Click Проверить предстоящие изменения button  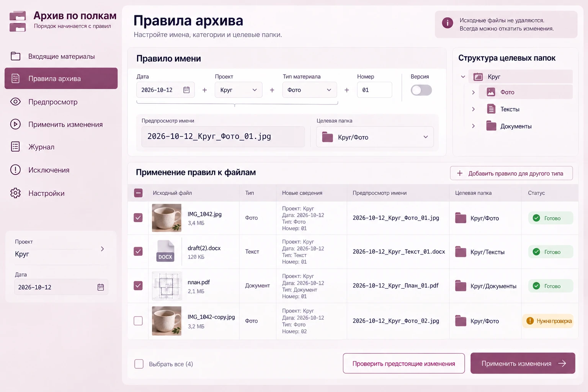click(404, 363)
